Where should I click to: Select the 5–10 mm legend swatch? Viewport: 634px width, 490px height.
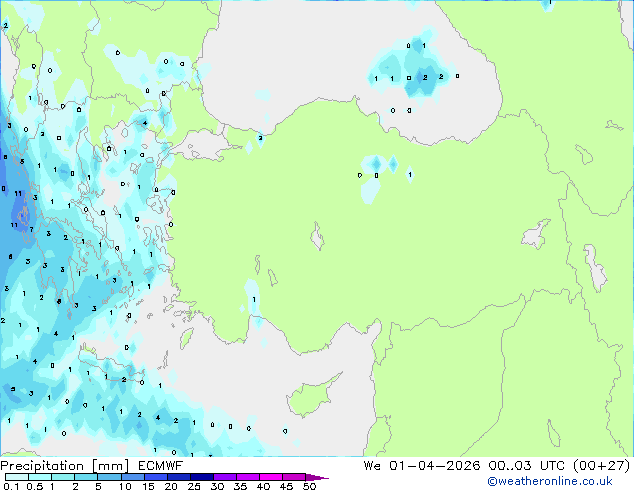click(x=109, y=477)
